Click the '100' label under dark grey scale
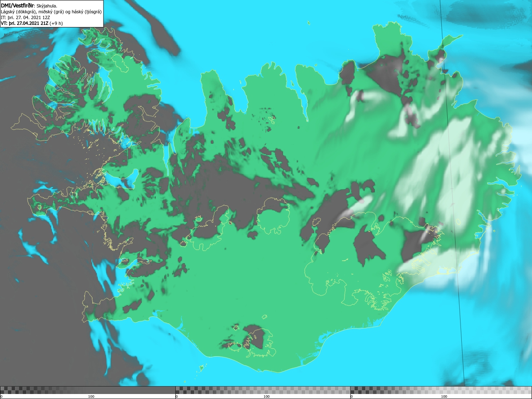 [91, 397]
